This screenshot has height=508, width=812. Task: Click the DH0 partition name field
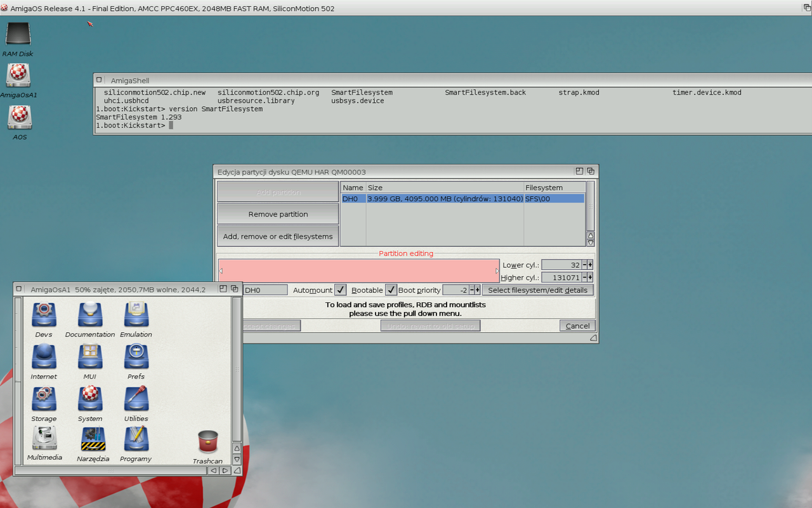265,290
